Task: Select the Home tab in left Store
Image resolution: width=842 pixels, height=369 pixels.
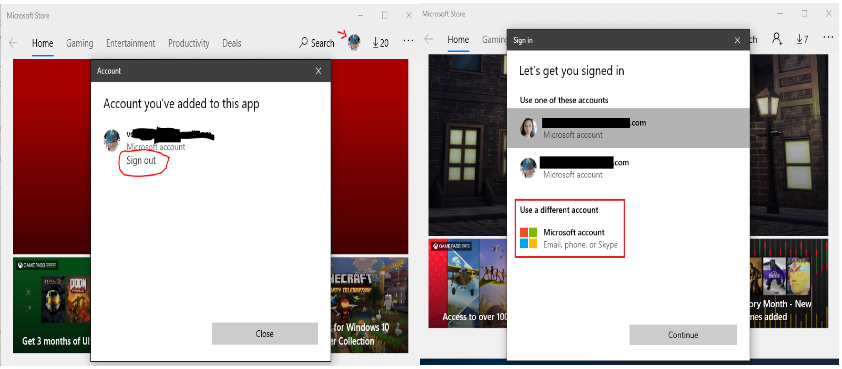Action: coord(42,43)
